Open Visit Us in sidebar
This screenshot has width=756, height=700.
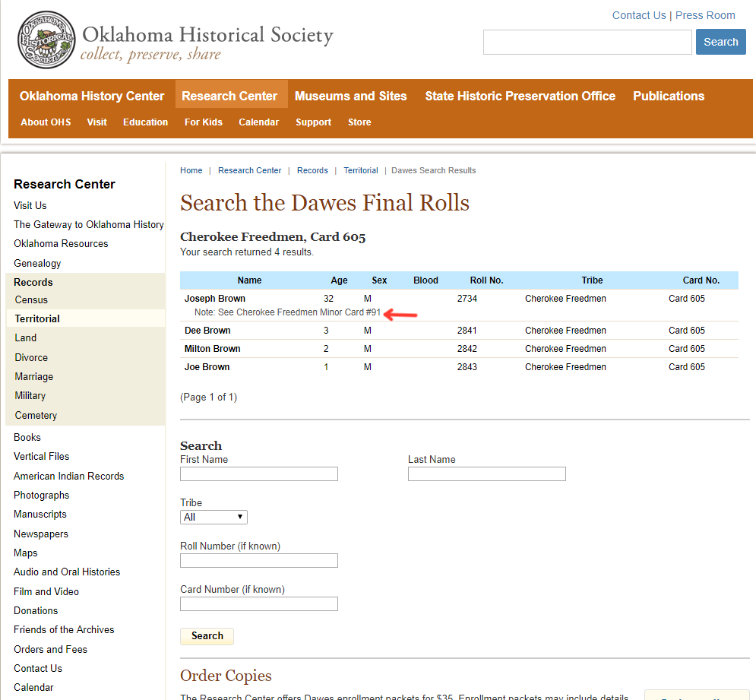(30, 205)
